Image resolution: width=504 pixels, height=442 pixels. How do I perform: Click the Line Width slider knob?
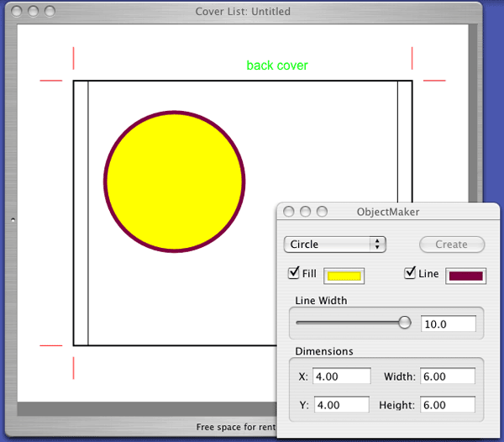405,323
